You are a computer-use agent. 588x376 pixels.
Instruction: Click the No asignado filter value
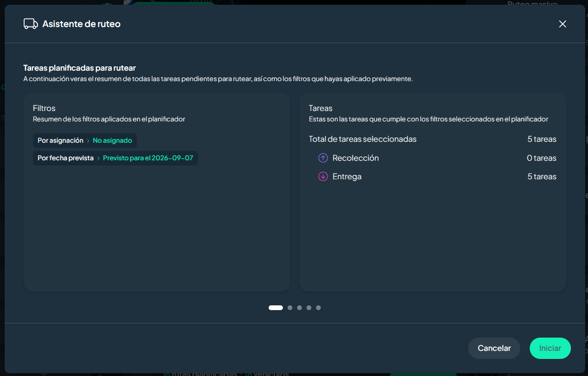[112, 141]
